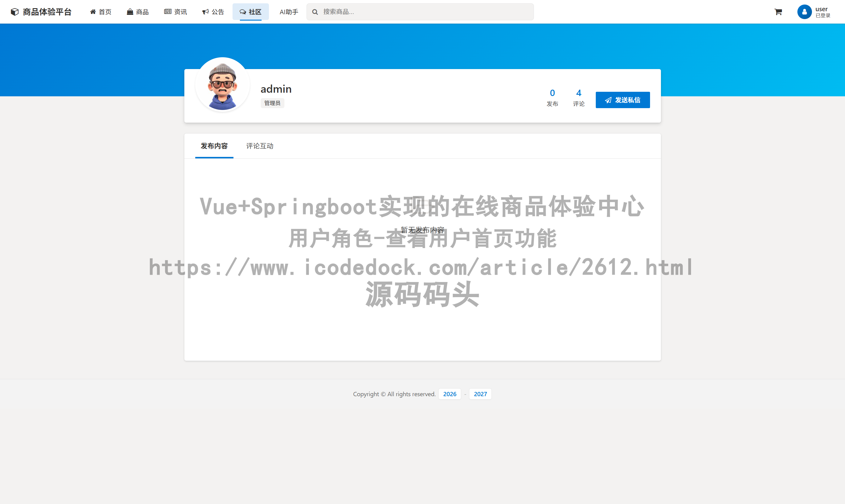Click admin's profile picture
Screen dimensions: 845x504
point(222,85)
